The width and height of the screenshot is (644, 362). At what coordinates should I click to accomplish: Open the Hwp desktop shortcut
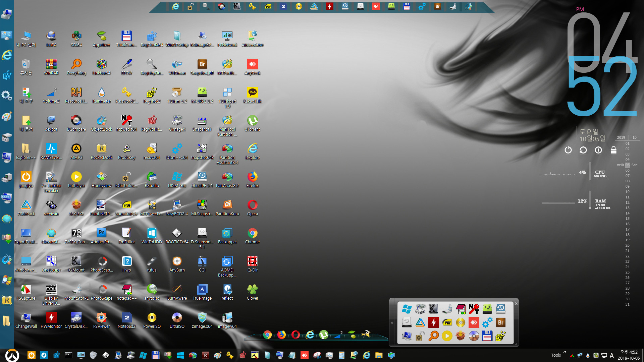click(126, 264)
